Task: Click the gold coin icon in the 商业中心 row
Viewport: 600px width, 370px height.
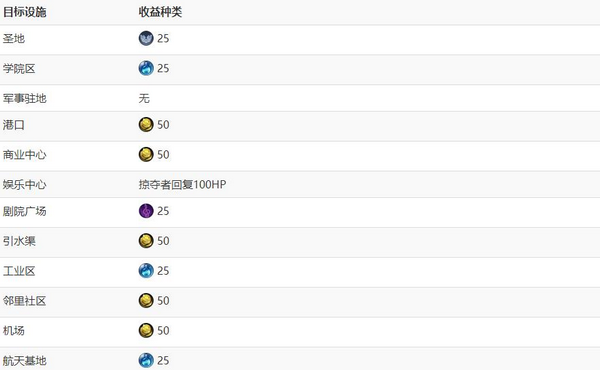Action: tap(146, 155)
